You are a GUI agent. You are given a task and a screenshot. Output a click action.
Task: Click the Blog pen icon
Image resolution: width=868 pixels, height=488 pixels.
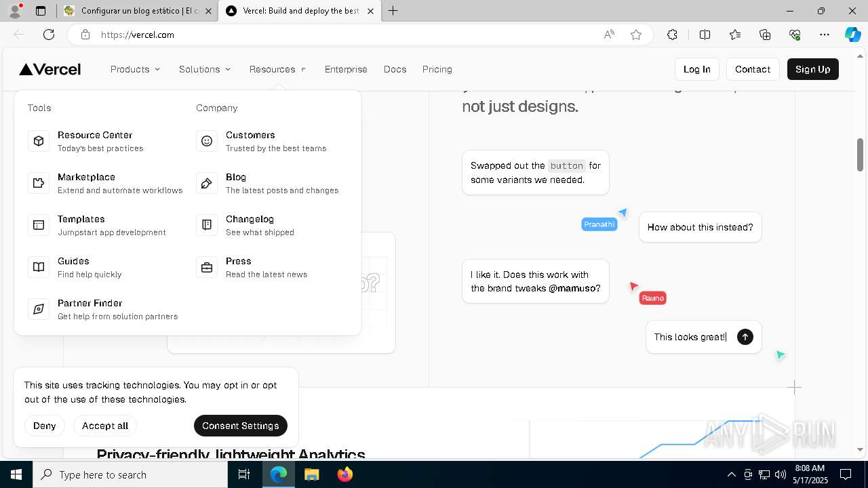[207, 183]
